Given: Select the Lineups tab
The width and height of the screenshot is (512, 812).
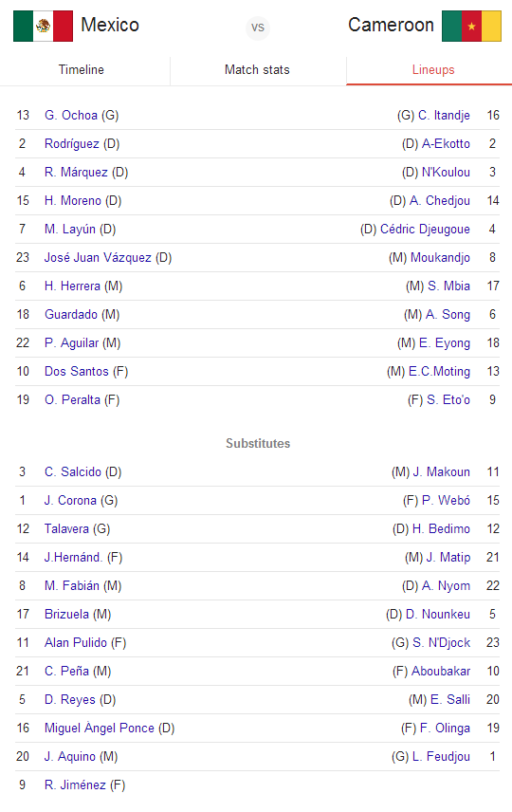Looking at the screenshot, I should (433, 70).
